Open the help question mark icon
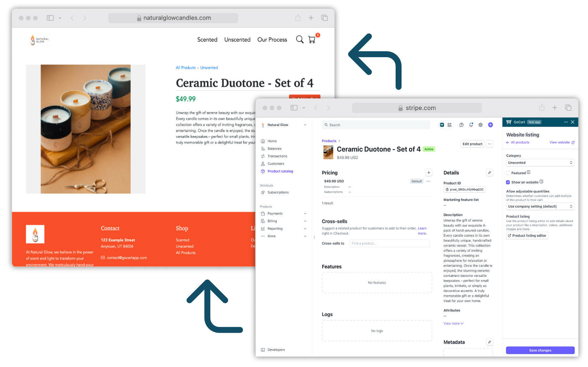Image resolution: width=588 pixels, height=367 pixels. (461, 125)
